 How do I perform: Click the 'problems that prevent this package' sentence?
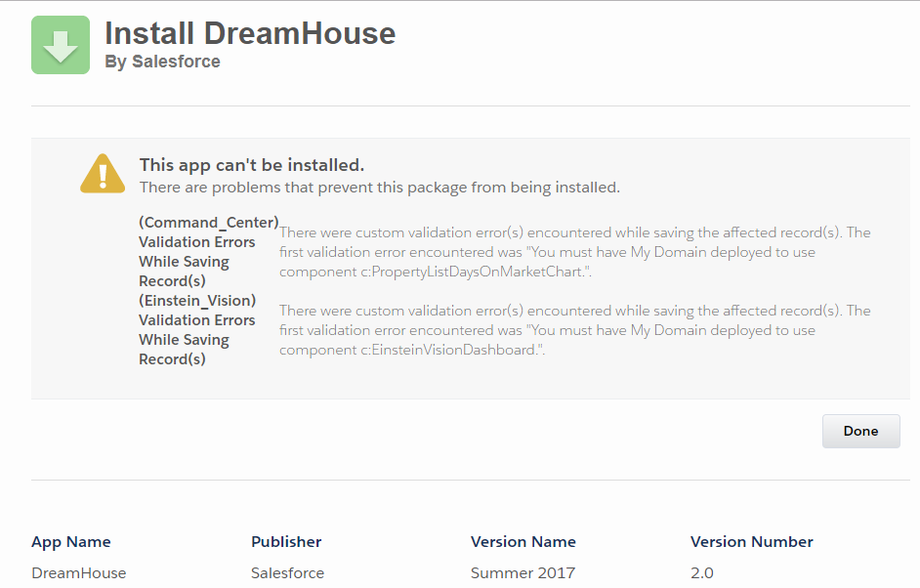click(380, 188)
